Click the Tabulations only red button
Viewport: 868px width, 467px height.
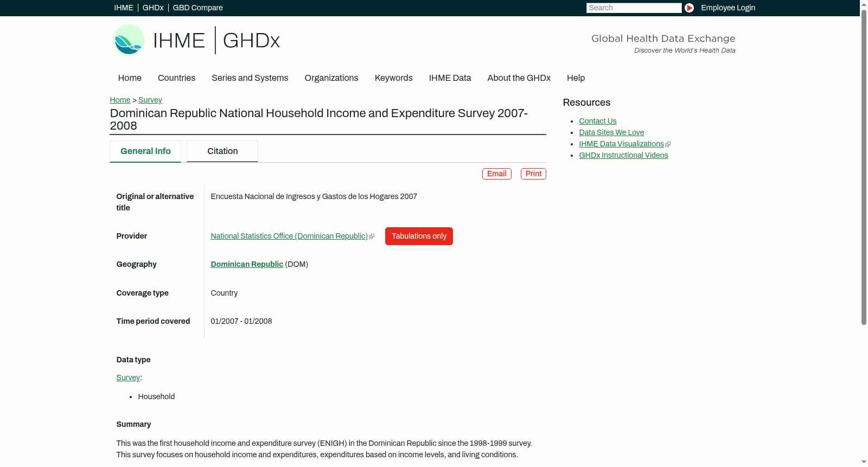pos(419,236)
